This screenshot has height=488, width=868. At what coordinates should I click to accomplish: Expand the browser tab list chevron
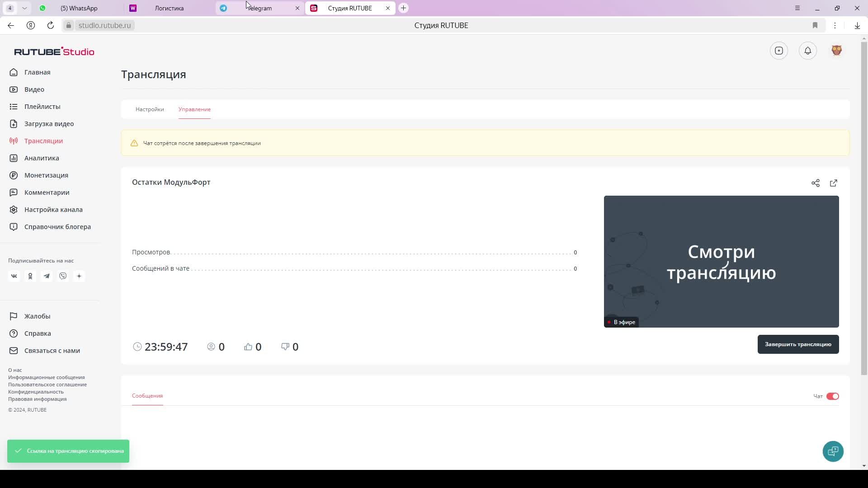(24, 8)
